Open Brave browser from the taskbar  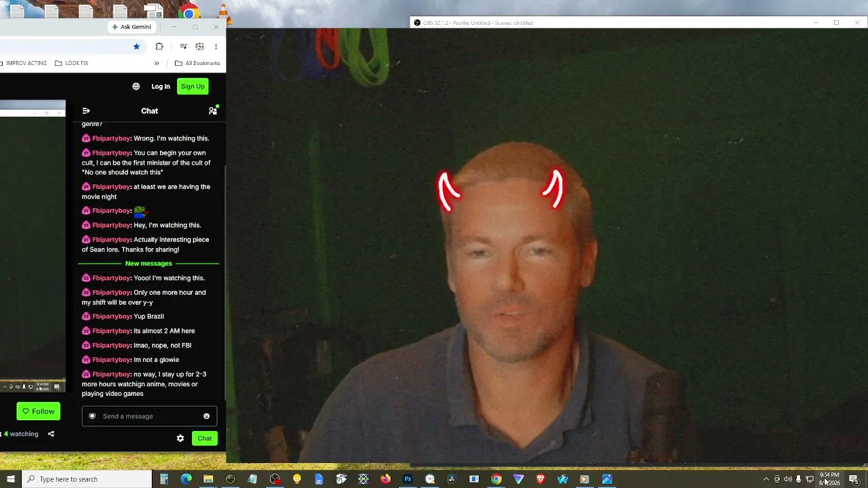(x=540, y=479)
